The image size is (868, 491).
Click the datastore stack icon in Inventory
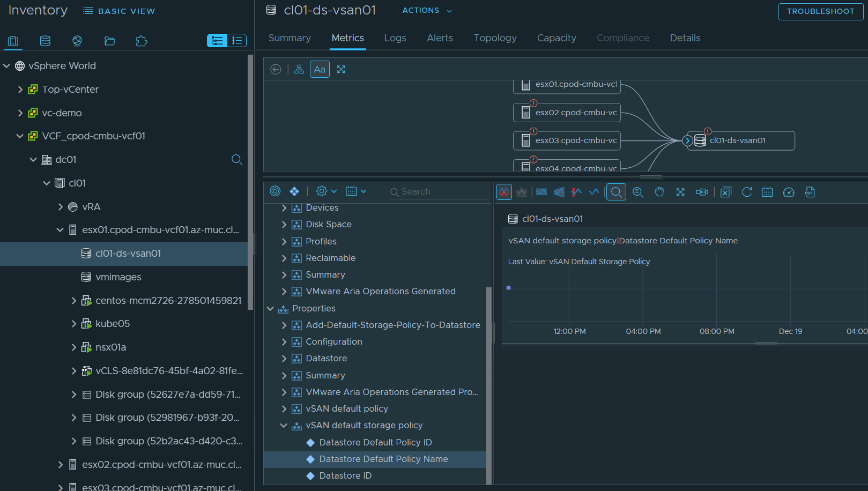pyautogui.click(x=45, y=41)
